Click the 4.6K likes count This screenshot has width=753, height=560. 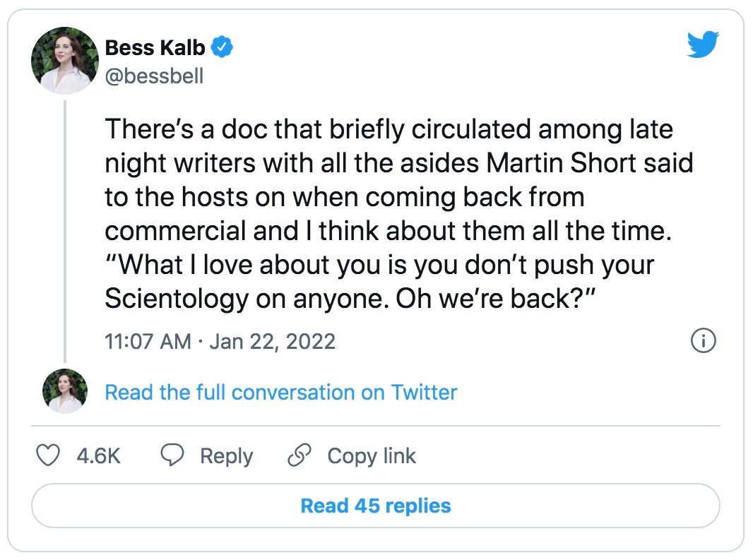coord(98,456)
